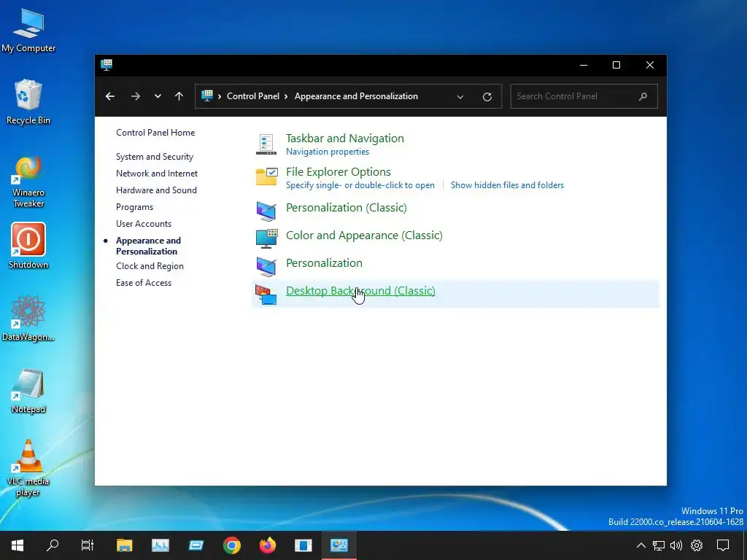Image resolution: width=747 pixels, height=560 pixels.
Task: Select Appearance and Personalization in the sidebar
Action: tap(148, 246)
